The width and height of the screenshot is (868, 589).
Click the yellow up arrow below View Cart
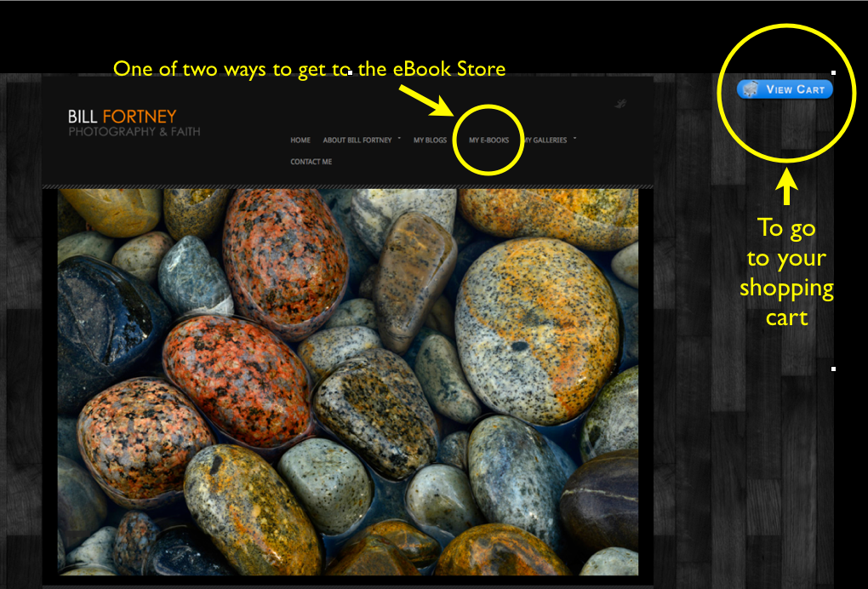(786, 189)
